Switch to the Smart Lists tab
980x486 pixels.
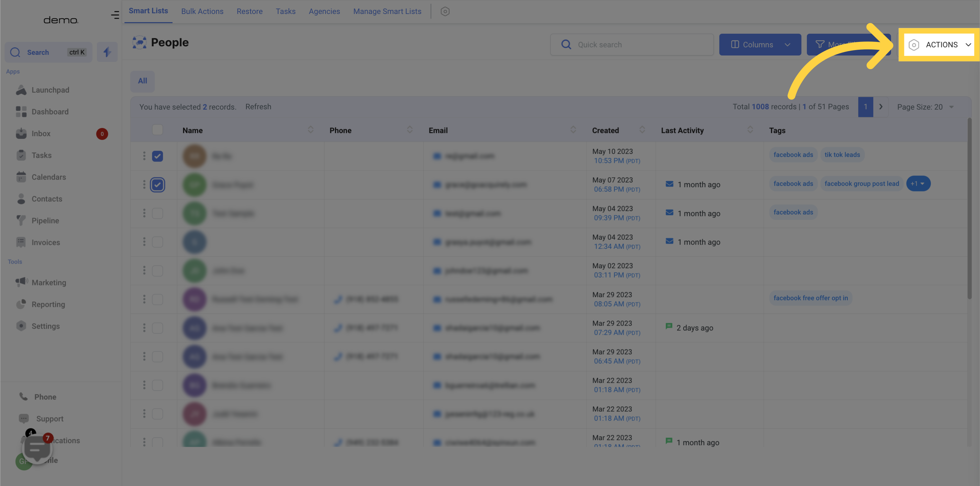pos(148,11)
